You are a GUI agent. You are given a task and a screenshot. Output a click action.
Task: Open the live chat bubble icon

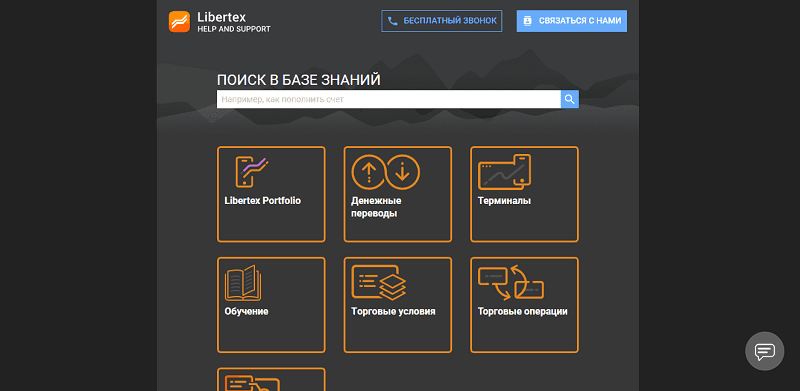click(764, 351)
